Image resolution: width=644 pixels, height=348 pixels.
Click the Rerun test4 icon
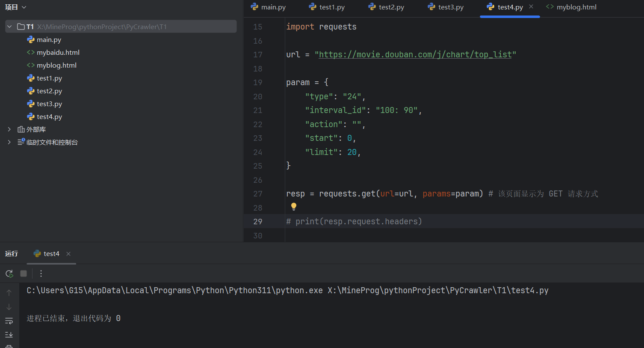click(9, 274)
